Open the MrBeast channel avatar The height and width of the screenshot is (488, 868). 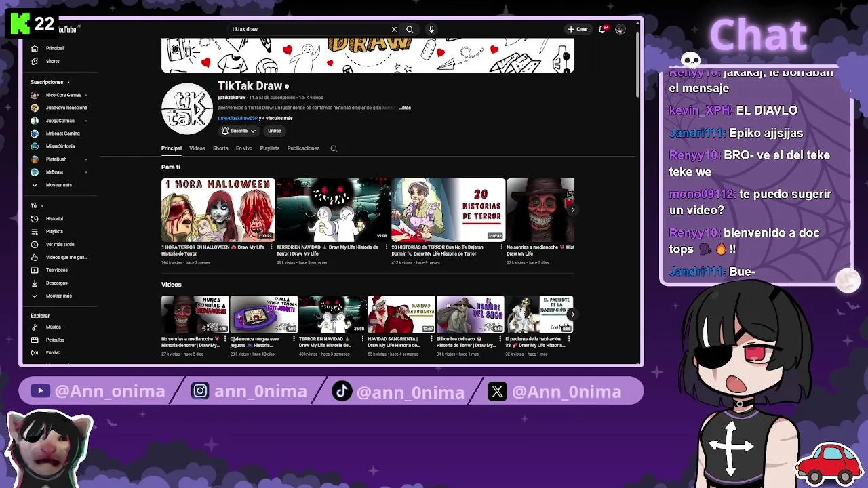click(35, 172)
